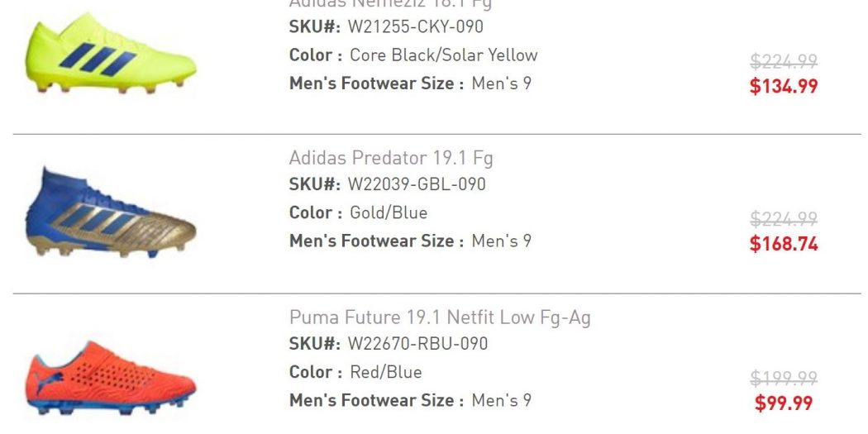Viewport: 868px width, 434px height.
Task: Click the $134.99 sale price
Action: click(784, 86)
